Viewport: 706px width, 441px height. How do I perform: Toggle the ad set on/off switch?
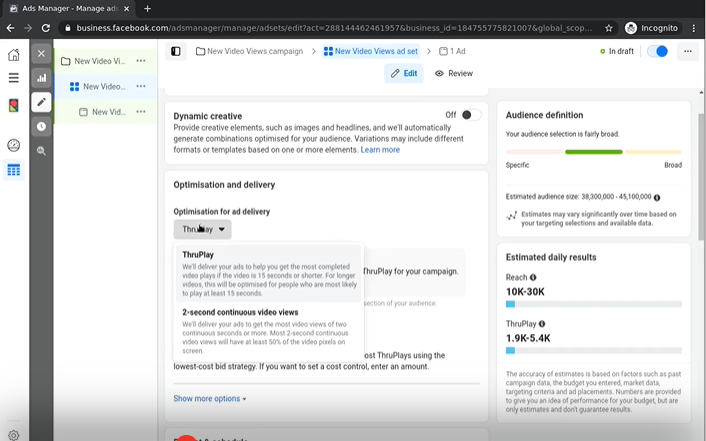click(657, 51)
